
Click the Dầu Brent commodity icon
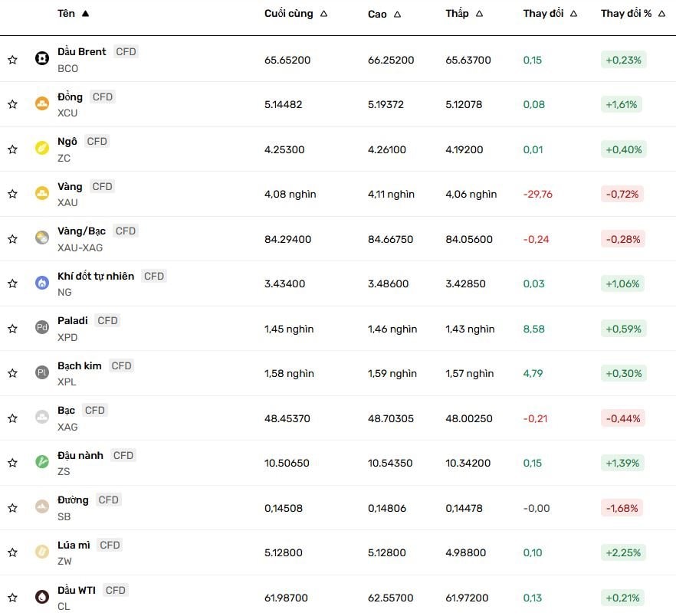point(42,59)
